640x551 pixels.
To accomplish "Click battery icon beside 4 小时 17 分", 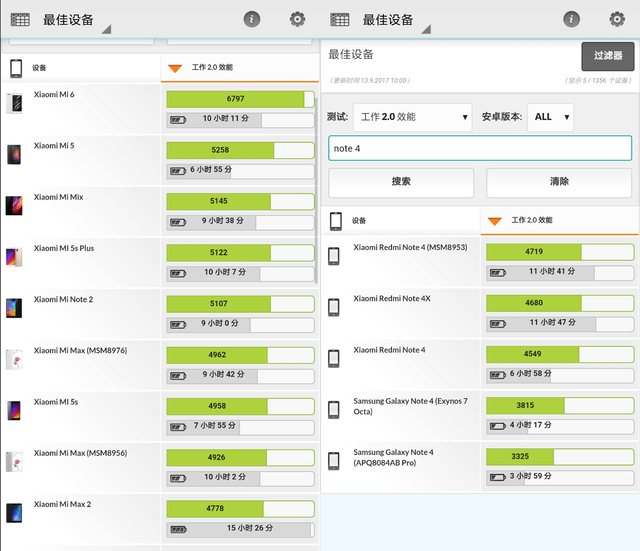I will pos(498,427).
